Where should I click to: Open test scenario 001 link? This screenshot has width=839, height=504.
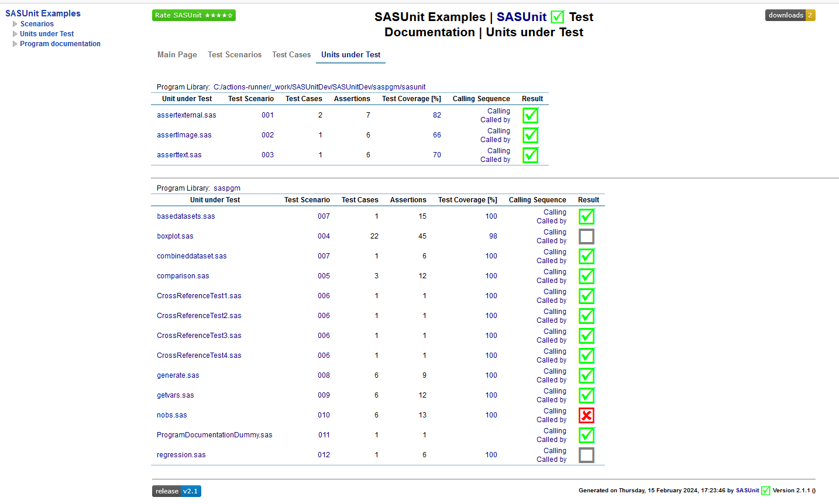(267, 115)
